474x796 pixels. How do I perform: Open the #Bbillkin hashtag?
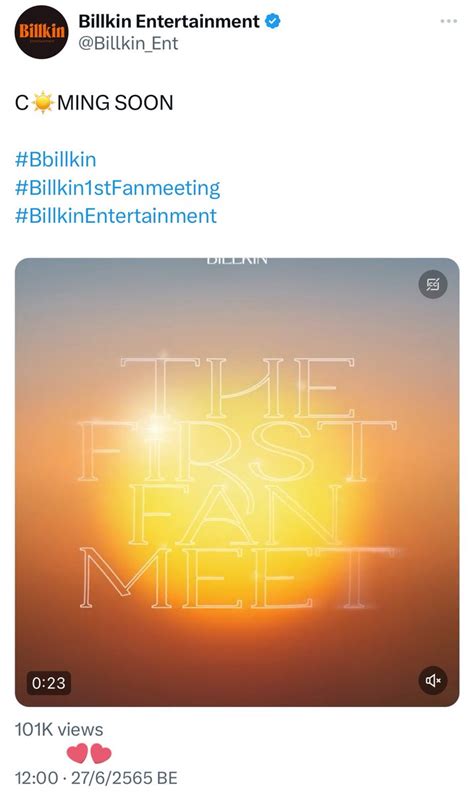(x=55, y=159)
